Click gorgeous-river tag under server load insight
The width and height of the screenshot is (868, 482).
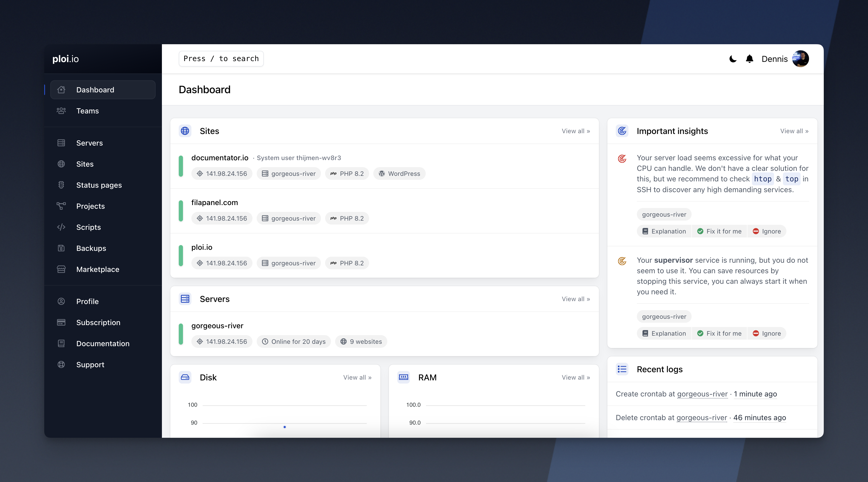click(664, 215)
